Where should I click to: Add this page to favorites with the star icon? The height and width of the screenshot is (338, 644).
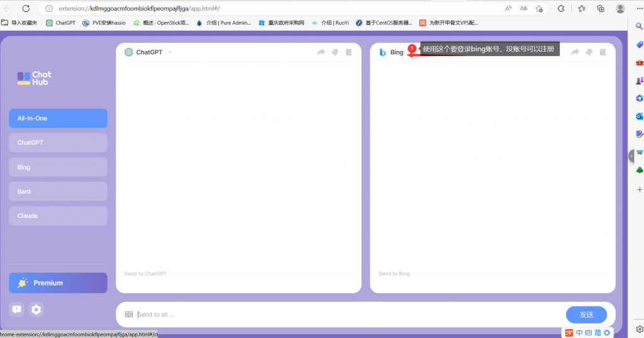point(539,8)
